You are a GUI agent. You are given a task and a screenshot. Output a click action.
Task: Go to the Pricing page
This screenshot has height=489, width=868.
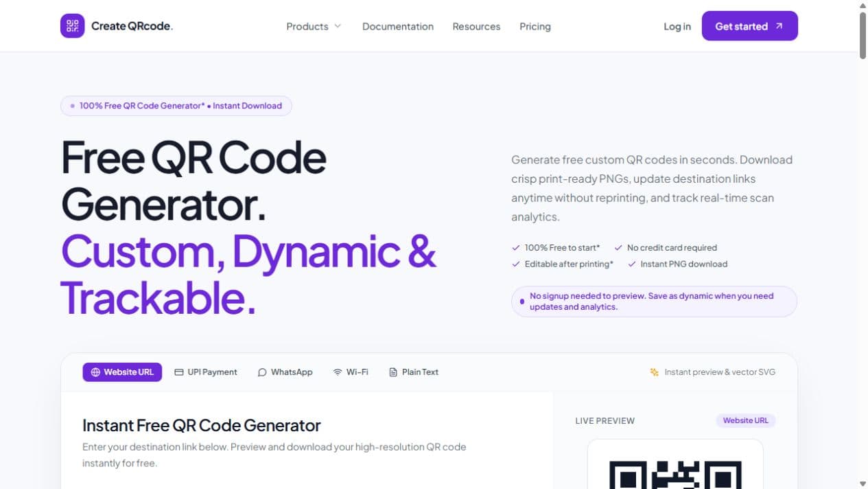click(535, 26)
